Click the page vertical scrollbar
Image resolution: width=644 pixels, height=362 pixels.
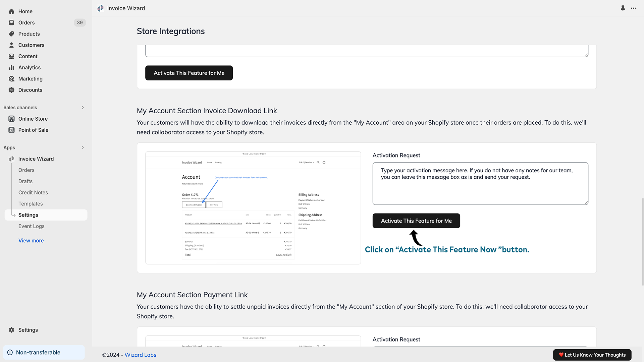tap(642, 241)
